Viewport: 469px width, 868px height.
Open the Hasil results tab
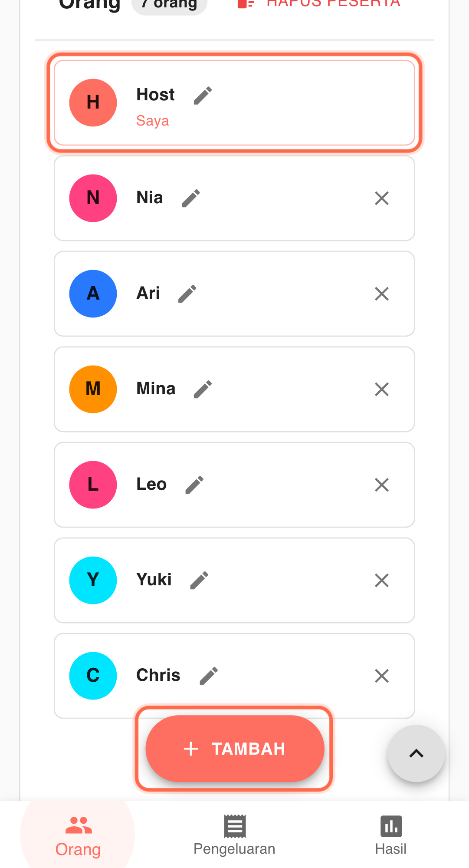point(391,835)
